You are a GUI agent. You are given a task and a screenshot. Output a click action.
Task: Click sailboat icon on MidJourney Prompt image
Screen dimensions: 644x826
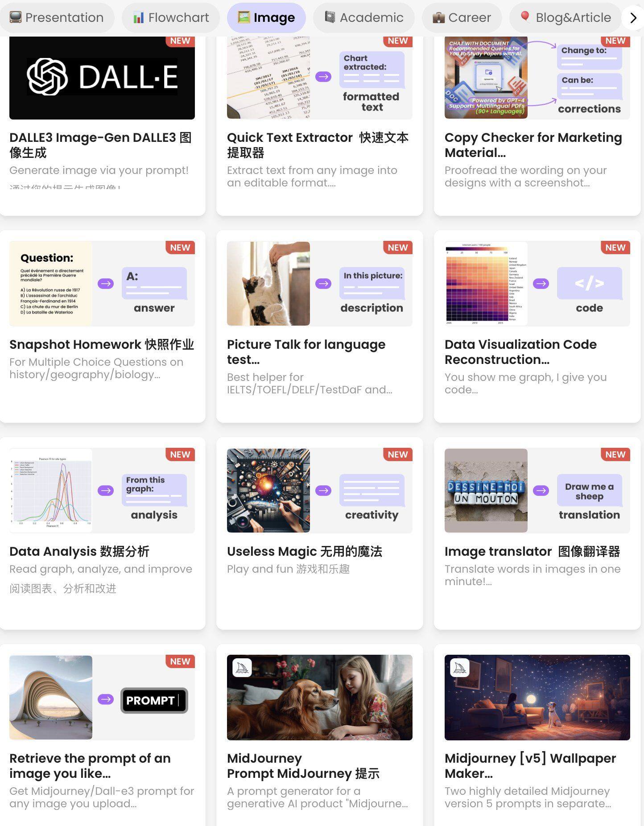tap(242, 668)
